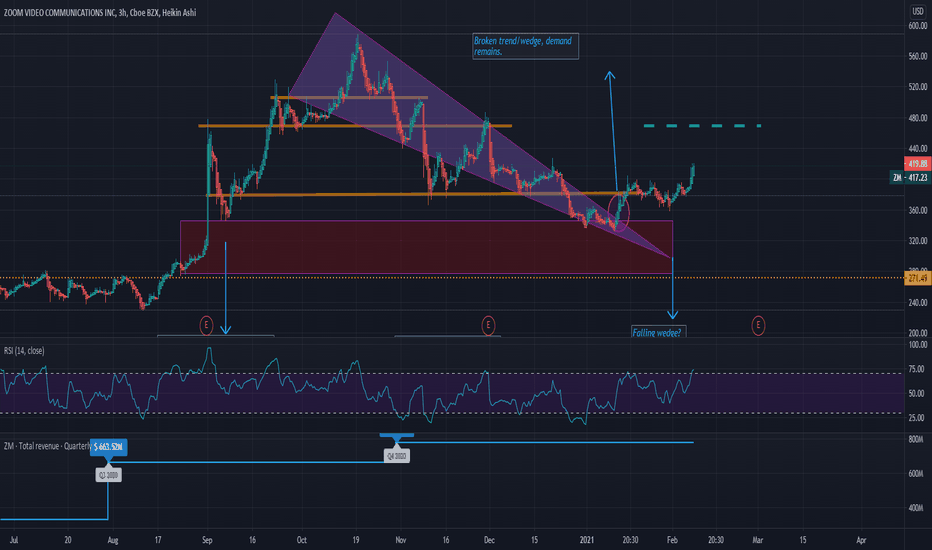The image size is (932, 550).
Task: Click the Jul date on time axis
Action: [x=14, y=540]
